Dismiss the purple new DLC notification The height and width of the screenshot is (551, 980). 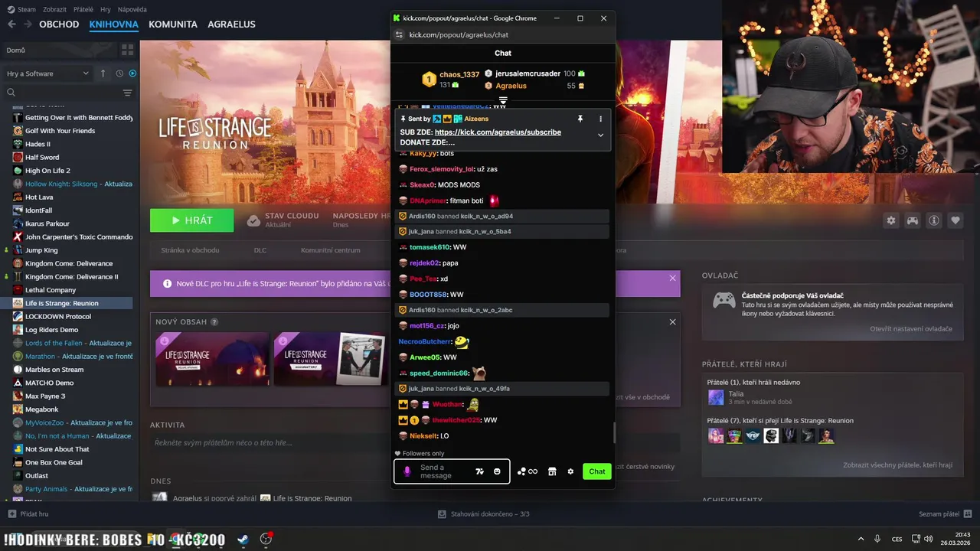[673, 278]
